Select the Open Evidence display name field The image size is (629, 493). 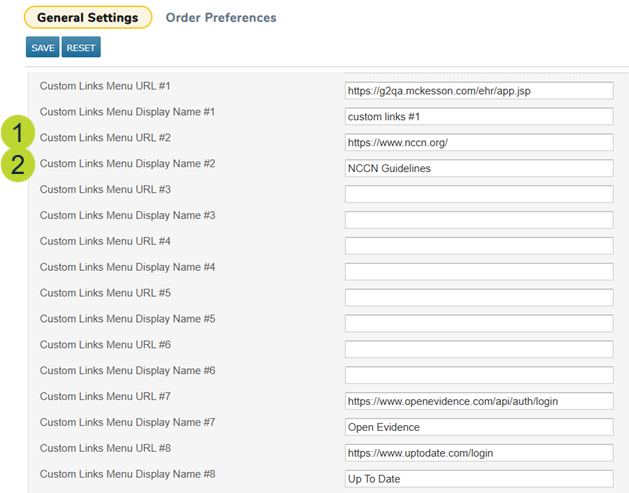click(478, 427)
